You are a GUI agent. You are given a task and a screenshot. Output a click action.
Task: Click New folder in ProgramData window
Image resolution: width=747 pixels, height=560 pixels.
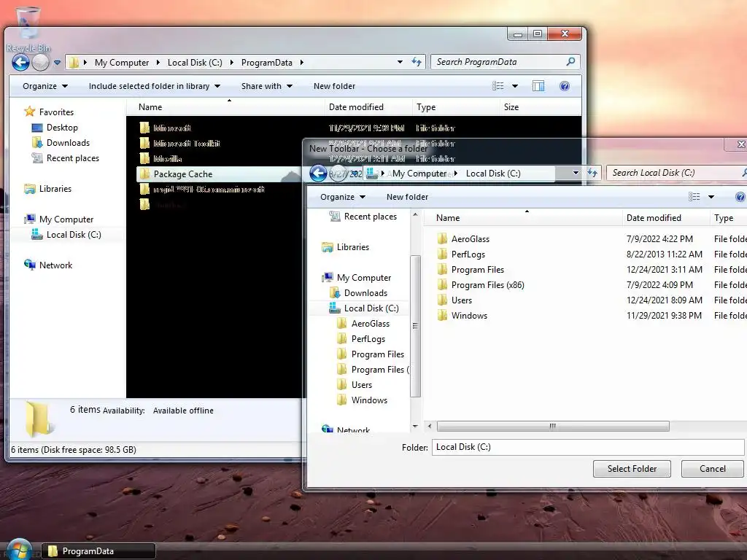click(x=334, y=86)
